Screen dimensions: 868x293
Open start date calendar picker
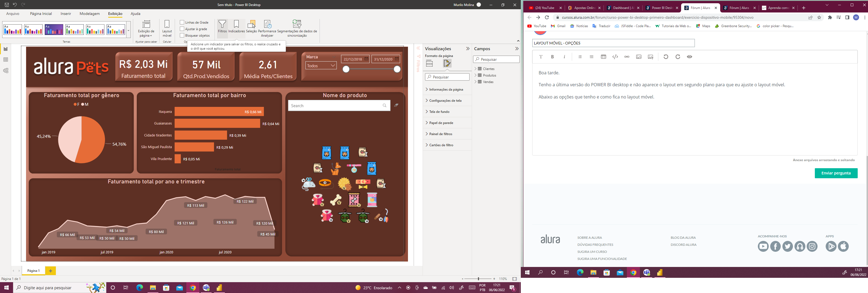[x=366, y=59]
